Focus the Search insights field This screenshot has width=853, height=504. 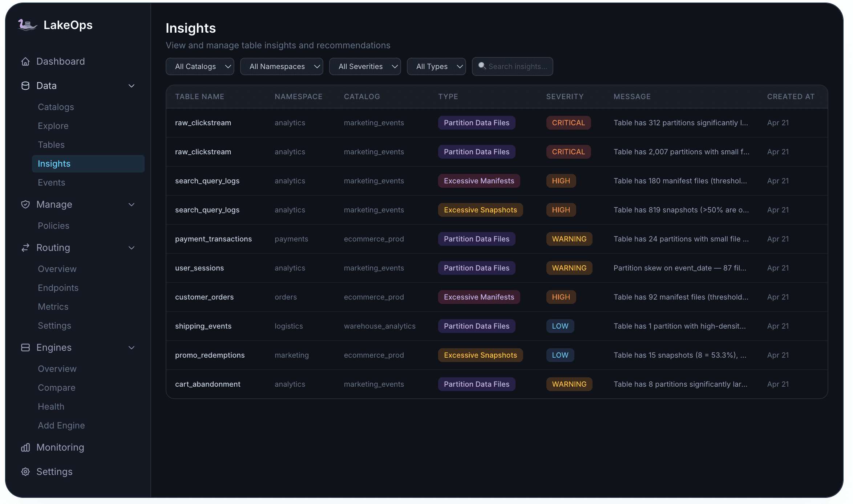[x=512, y=66]
